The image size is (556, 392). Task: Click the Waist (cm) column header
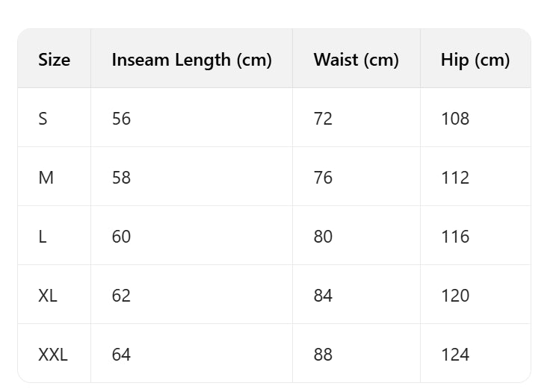(356, 60)
